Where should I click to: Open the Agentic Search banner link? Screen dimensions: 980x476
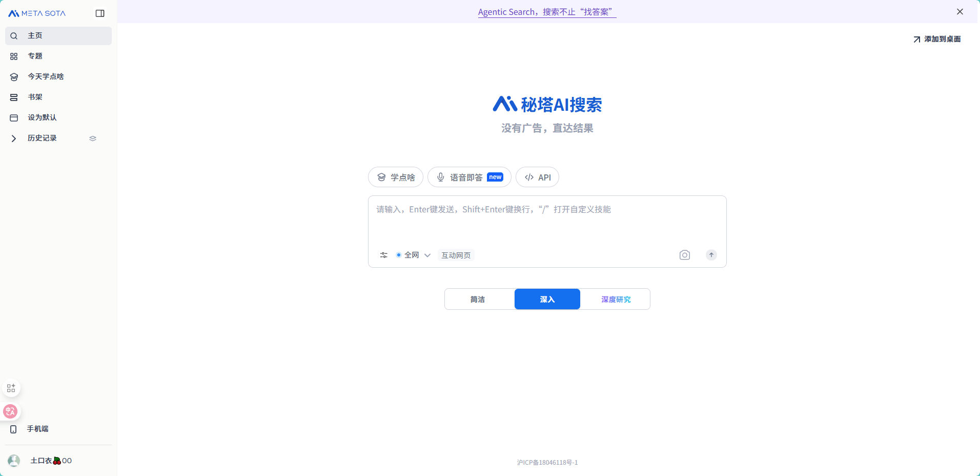(x=546, y=12)
